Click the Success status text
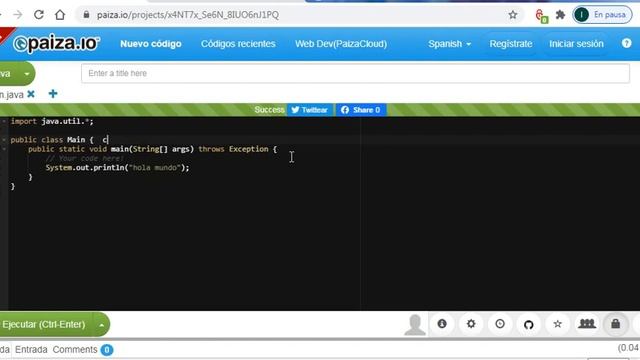Screen dimensions: 640x360 (x=269, y=110)
